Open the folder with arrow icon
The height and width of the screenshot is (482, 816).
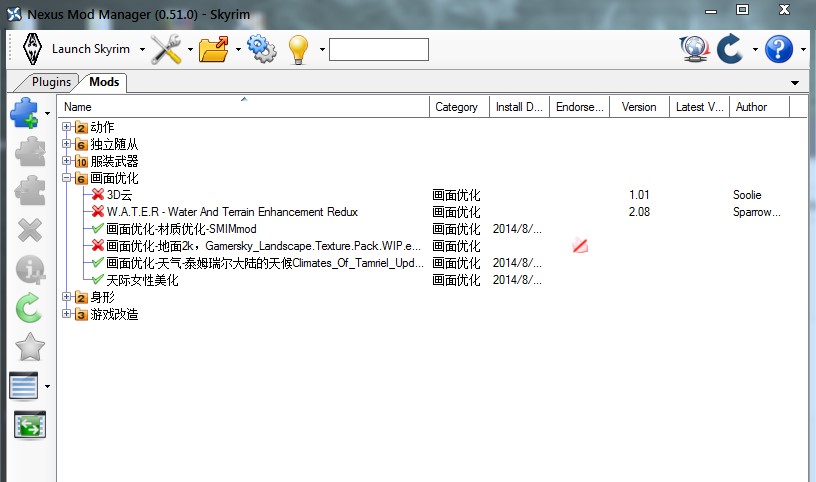coord(214,49)
